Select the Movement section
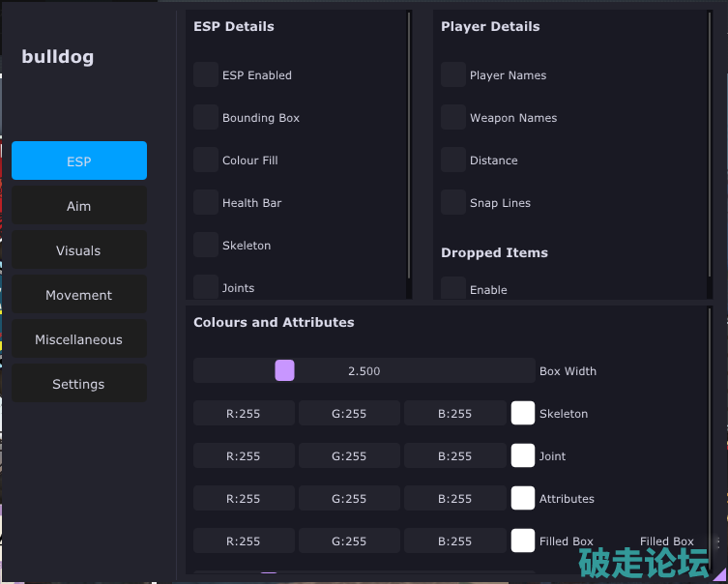Image resolution: width=728 pixels, height=584 pixels. [x=79, y=295]
